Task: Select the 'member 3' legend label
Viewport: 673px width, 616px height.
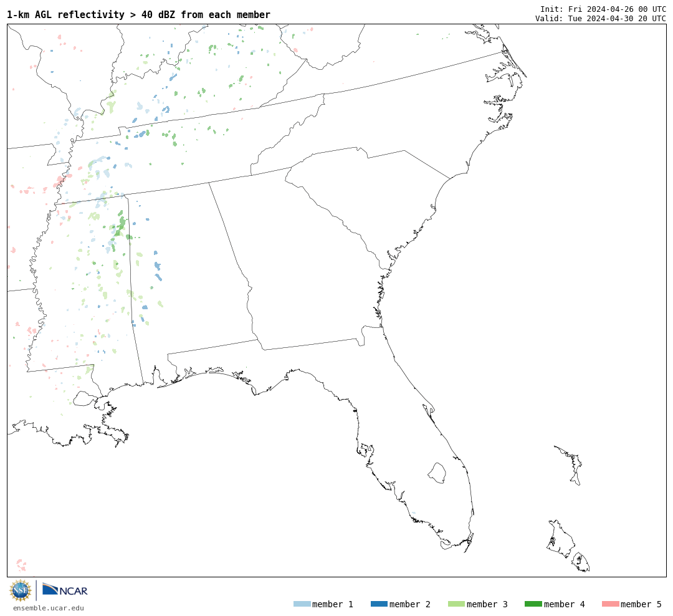Action: 487,604
